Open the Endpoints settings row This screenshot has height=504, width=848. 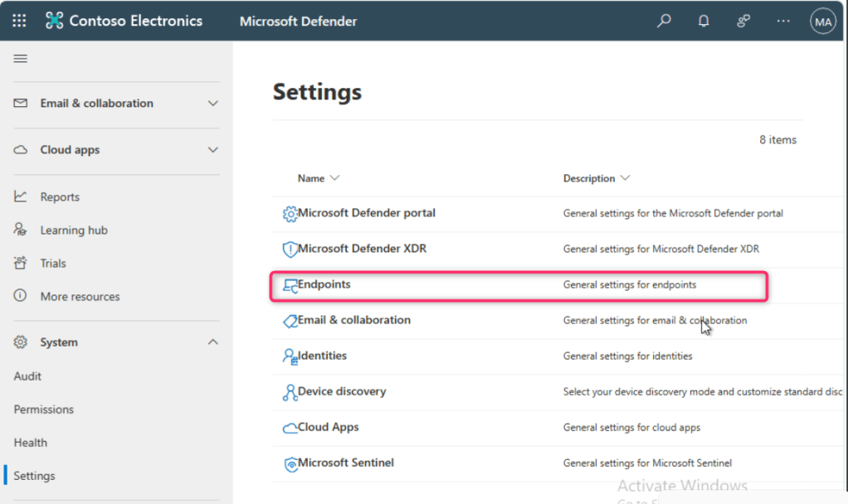click(324, 284)
